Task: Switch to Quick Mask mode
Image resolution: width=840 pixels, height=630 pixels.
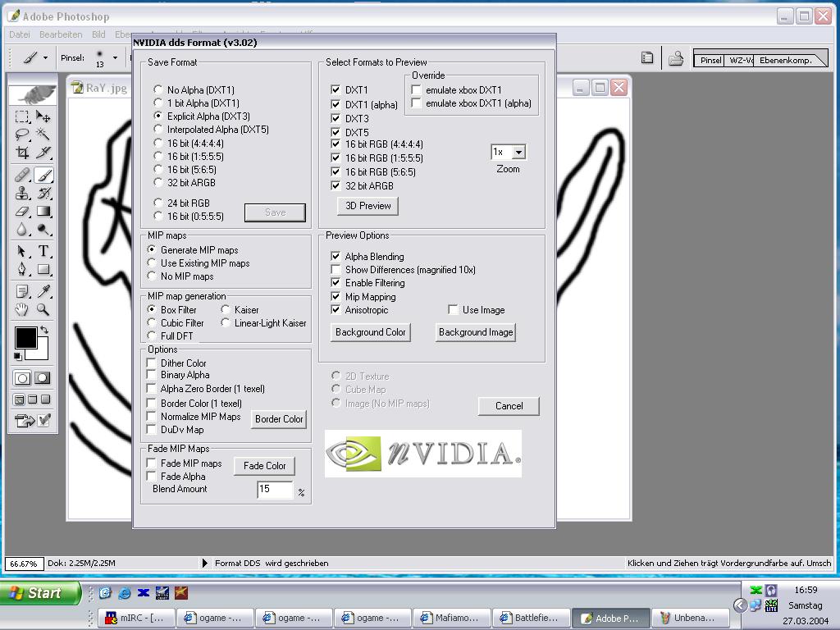Action: [43, 378]
